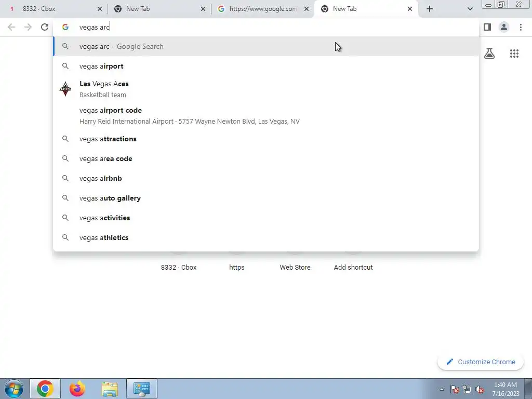Reload the page with the refresh icon
The image size is (532, 399).
click(x=45, y=27)
